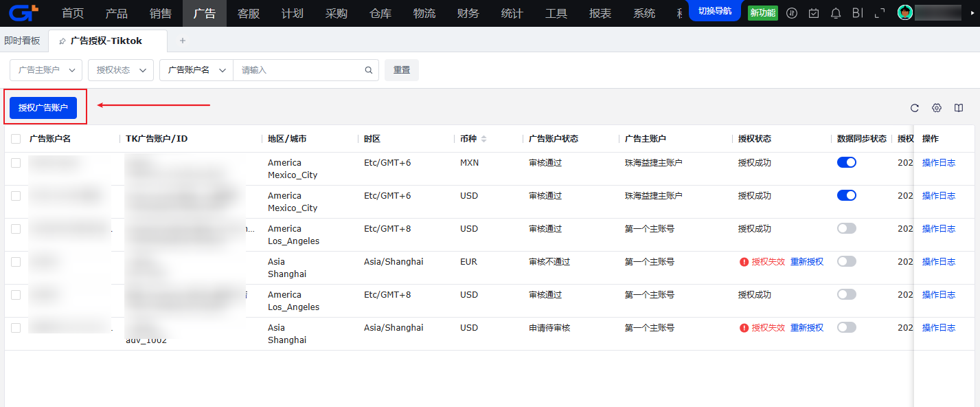Open the 统计 menu
Viewport: 980px width, 407px height.
[x=512, y=13]
